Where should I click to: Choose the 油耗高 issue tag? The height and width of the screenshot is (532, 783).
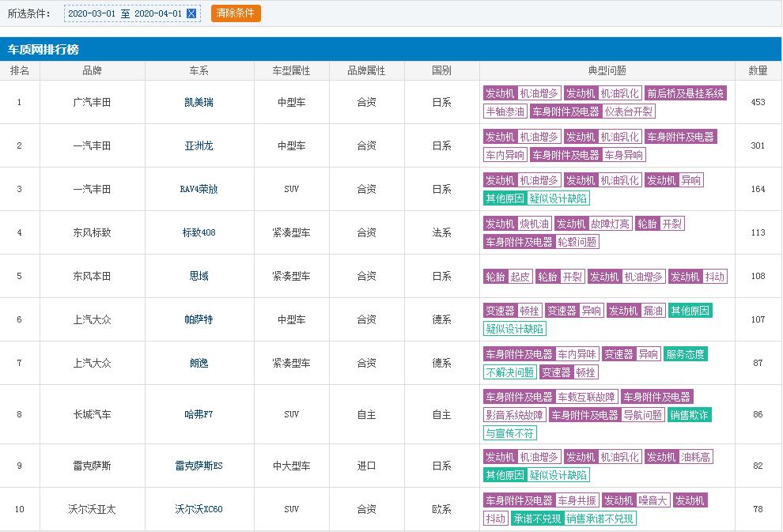pos(696,457)
